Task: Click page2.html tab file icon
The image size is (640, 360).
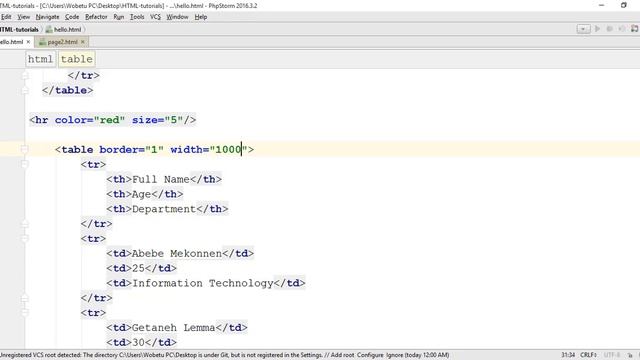Action: [42, 42]
